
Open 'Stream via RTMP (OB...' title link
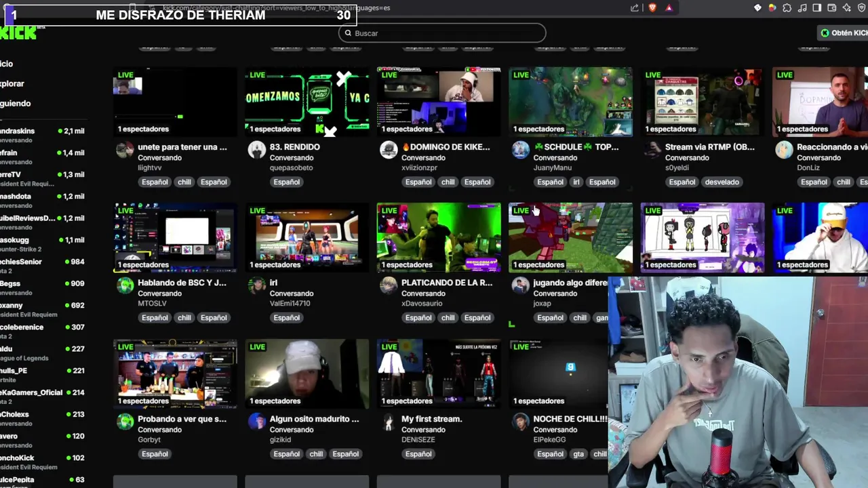point(710,146)
